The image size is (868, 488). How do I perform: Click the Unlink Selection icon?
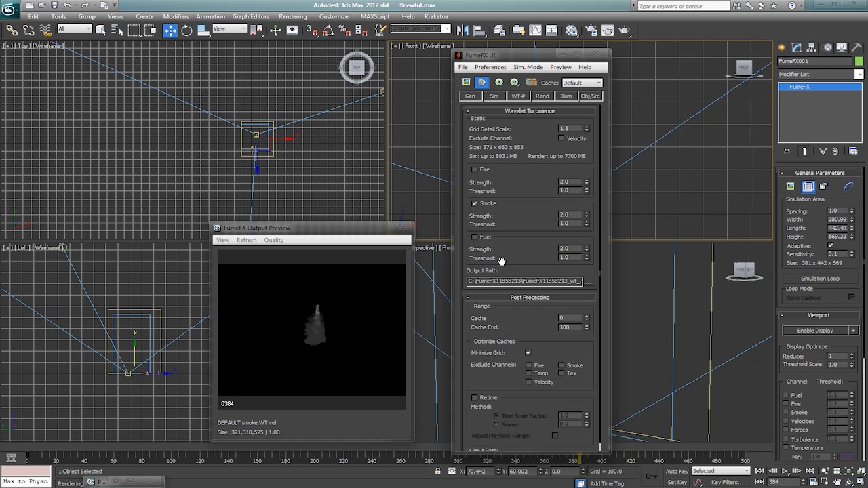pyautogui.click(x=28, y=30)
